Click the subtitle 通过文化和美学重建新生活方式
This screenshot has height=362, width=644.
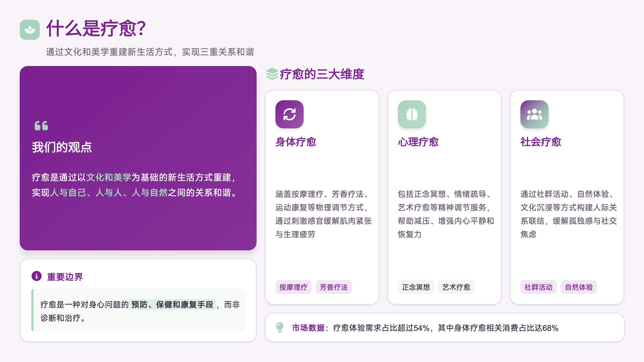click(x=109, y=52)
